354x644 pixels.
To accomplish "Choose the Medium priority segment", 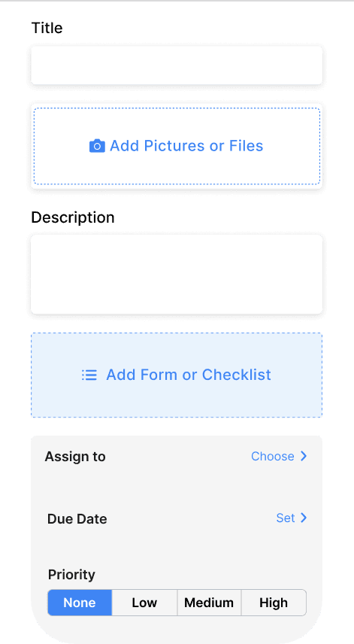I will point(209,603).
